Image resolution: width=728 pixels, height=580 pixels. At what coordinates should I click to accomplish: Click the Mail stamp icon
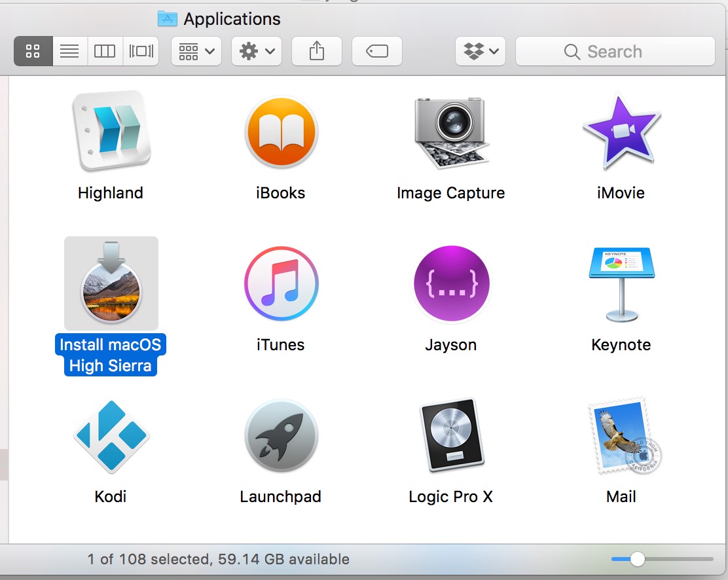tap(621, 436)
